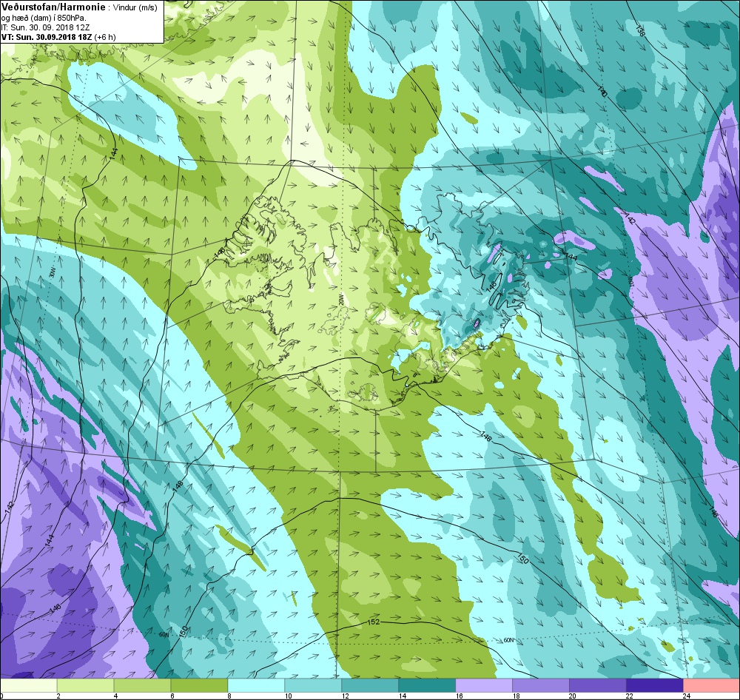Click the legend scale number '12'
Viewport: 740px width, 700px height.
tap(346, 696)
